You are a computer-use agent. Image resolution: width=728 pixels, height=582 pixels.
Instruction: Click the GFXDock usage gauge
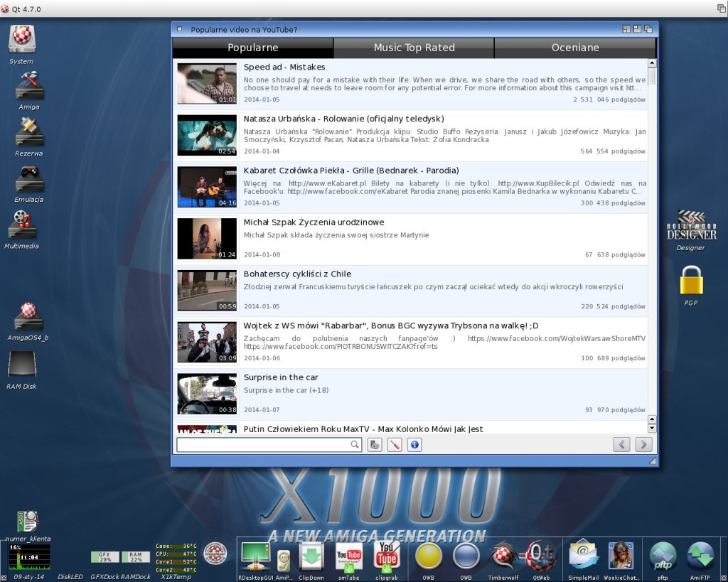[x=105, y=557]
